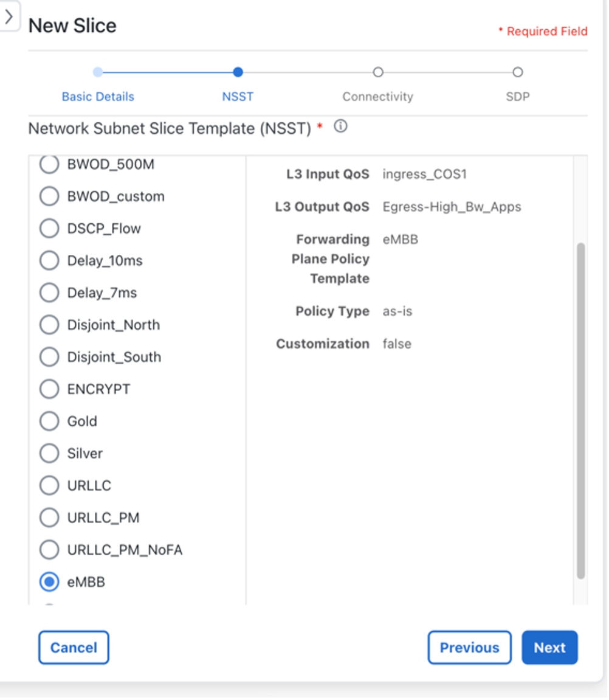Choose the Disjoint_North template
This screenshot has height=700, width=609.
49,325
